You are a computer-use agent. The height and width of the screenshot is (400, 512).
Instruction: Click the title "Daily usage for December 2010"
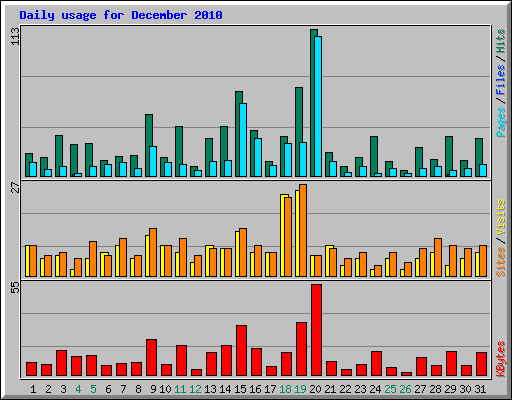(121, 15)
